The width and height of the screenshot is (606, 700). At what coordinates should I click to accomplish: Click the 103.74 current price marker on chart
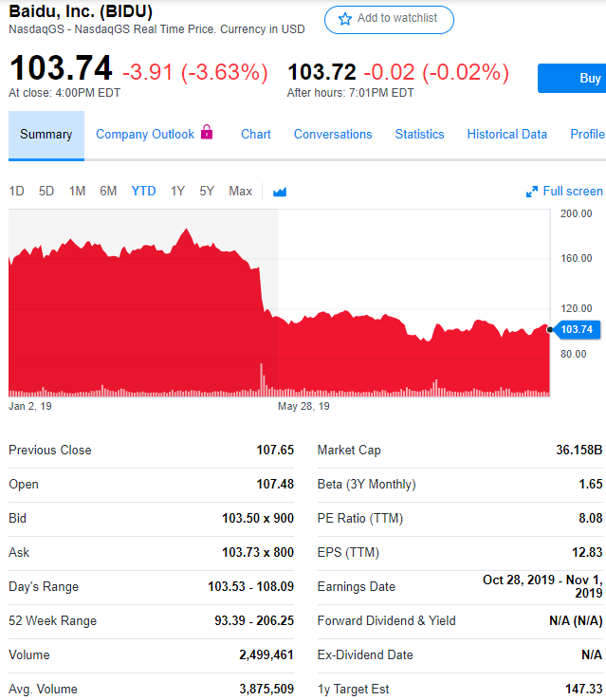575,329
